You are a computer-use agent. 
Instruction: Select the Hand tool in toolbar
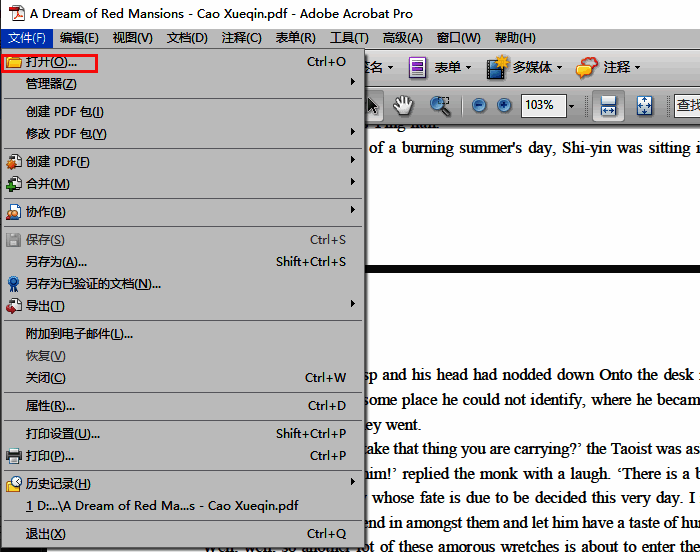(x=403, y=105)
